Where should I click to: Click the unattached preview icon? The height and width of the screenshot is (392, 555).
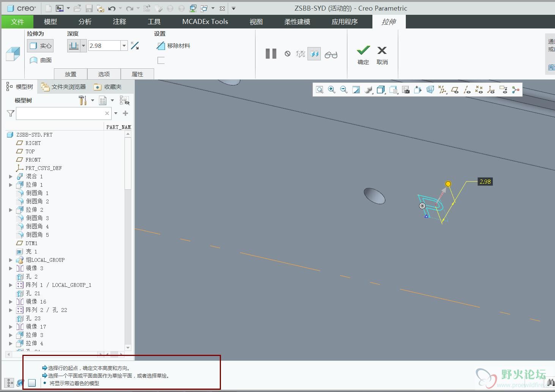[300, 54]
